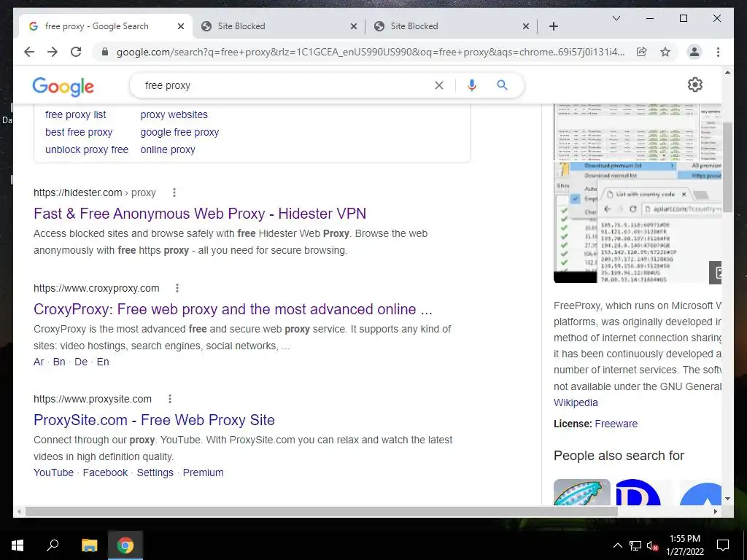The width and height of the screenshot is (747, 560).
Task: Open the CroxyProxy 'Bn' language link
Action: [x=59, y=362]
